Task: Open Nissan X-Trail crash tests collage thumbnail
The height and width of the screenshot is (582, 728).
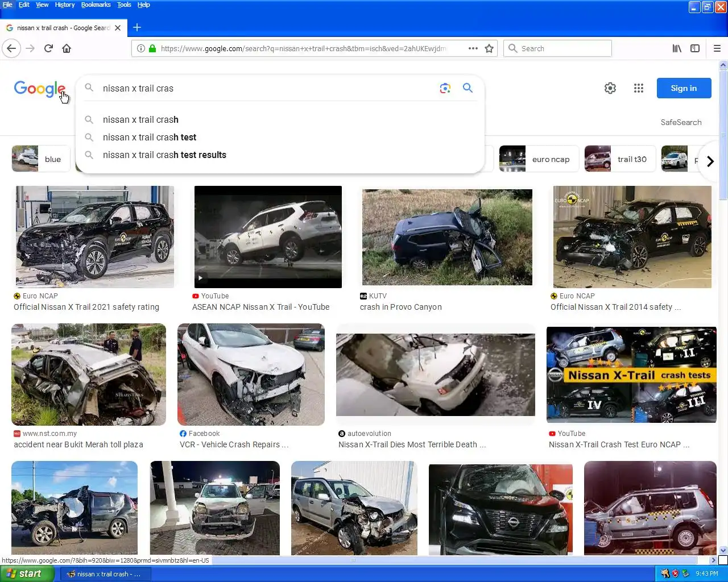Action: tap(631, 375)
